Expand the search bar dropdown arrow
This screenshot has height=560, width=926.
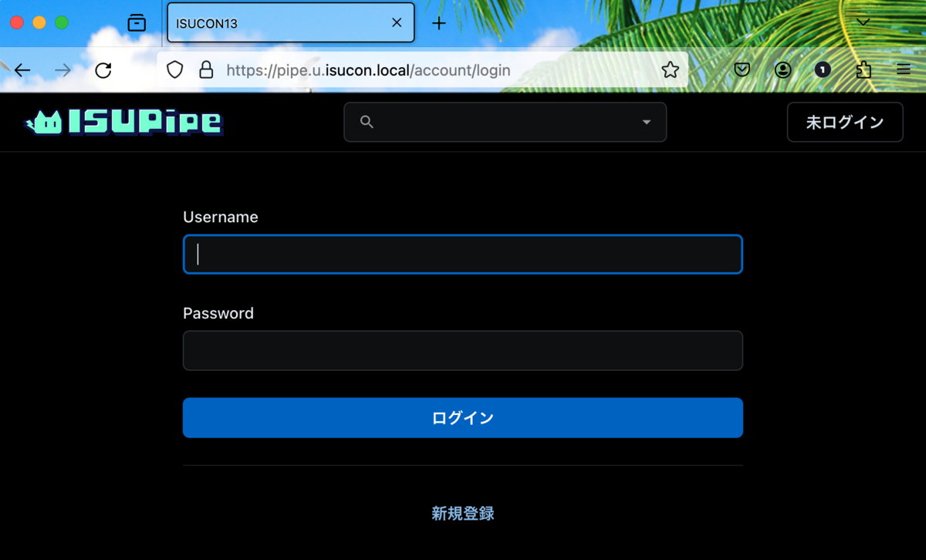click(x=645, y=122)
